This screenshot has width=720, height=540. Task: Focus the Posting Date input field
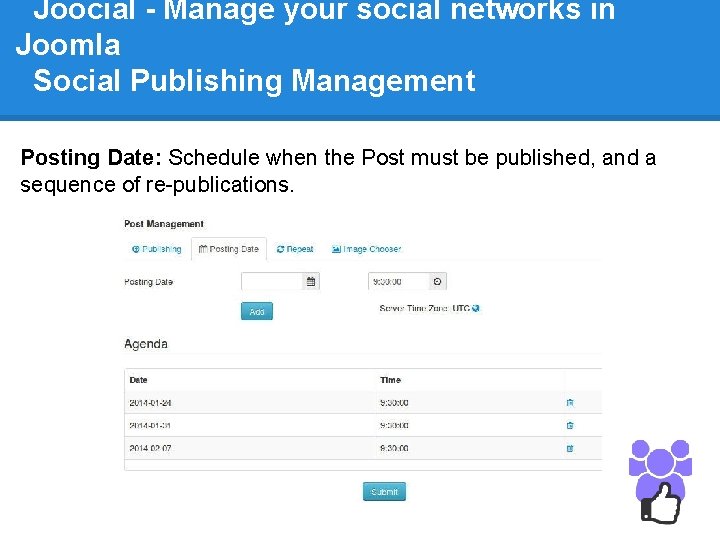click(272, 281)
